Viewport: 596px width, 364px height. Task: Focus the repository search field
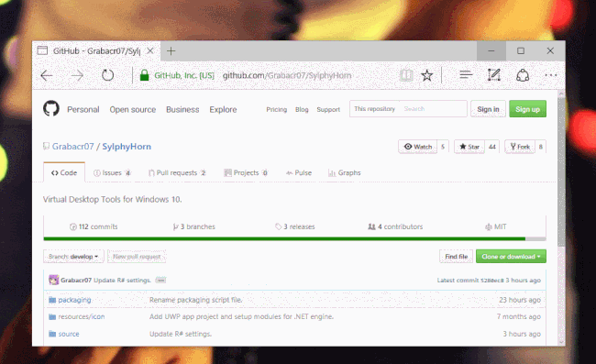coord(433,109)
